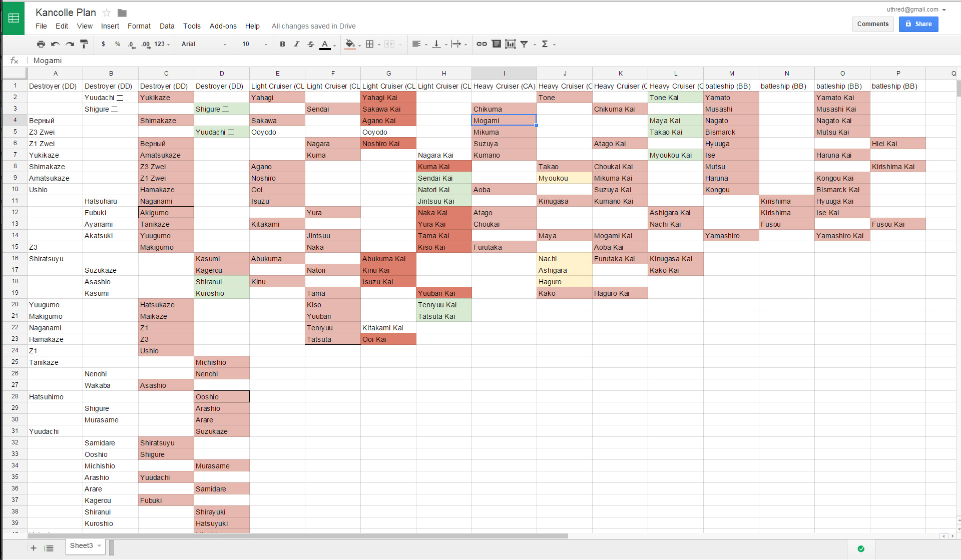This screenshot has height=560, width=961.
Task: Select cell containing Yahagi Kai
Action: [388, 98]
